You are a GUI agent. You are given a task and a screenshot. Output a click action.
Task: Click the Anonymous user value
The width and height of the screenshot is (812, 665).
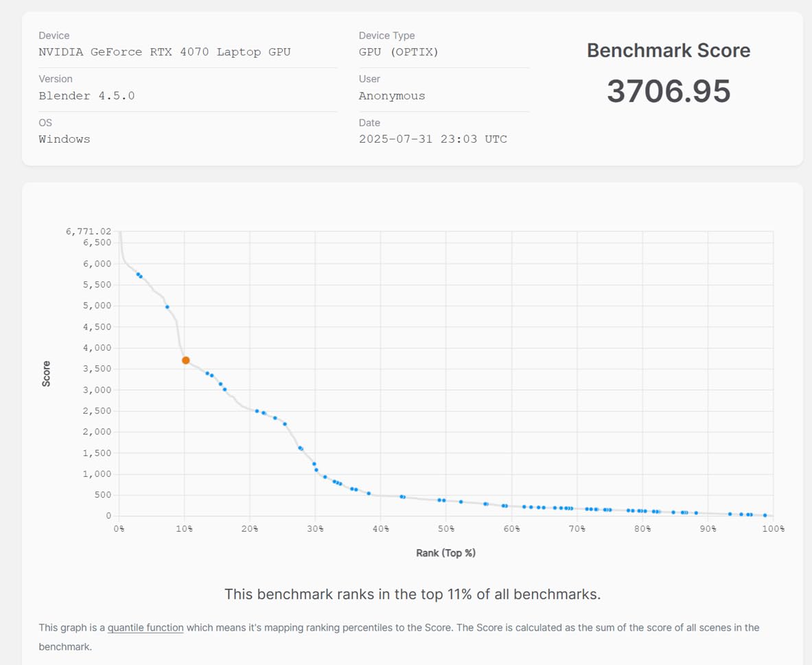tap(391, 96)
